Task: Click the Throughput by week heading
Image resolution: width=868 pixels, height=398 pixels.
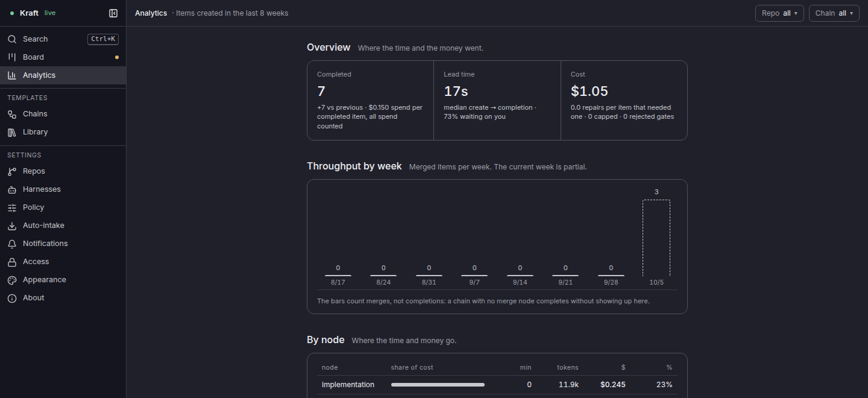Action: (354, 166)
